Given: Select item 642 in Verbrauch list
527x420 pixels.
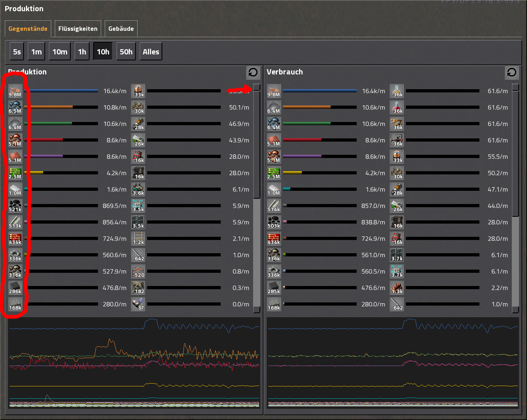Looking at the screenshot, I should (x=397, y=304).
